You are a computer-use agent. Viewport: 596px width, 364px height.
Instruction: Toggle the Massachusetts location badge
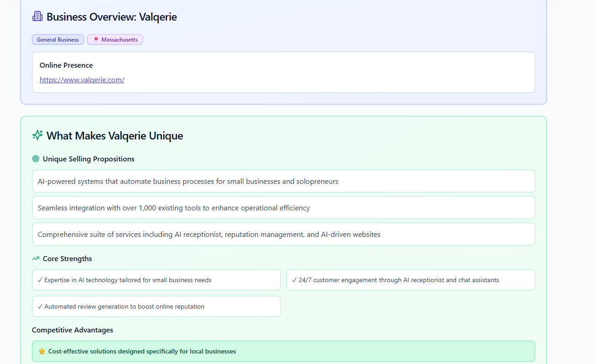pos(115,39)
